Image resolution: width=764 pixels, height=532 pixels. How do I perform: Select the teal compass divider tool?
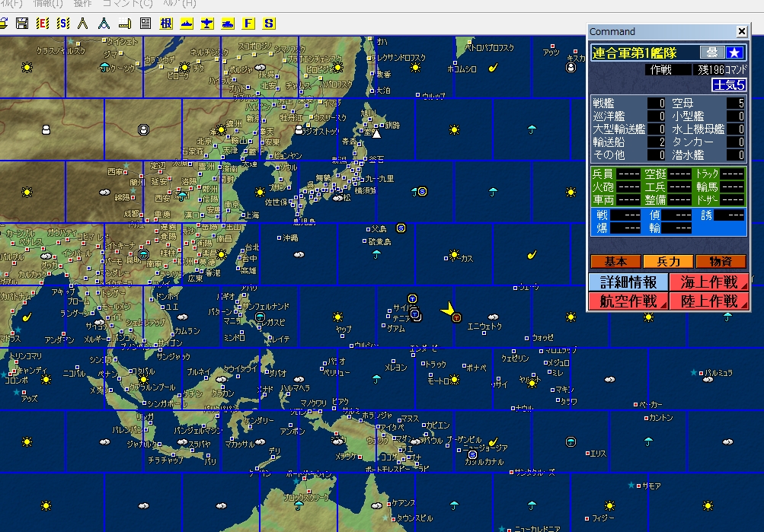pyautogui.click(x=104, y=24)
